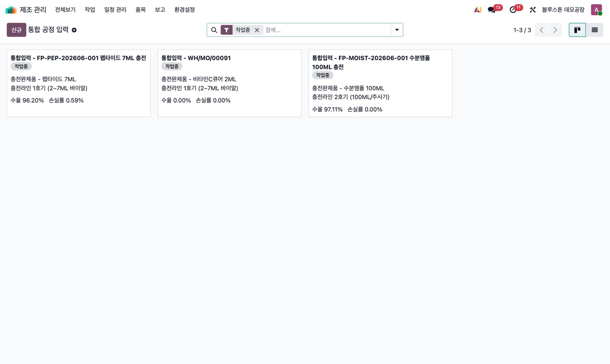Image resolution: width=610 pixels, height=364 pixels.
Task: Click the search magnifier icon
Action: point(214,30)
